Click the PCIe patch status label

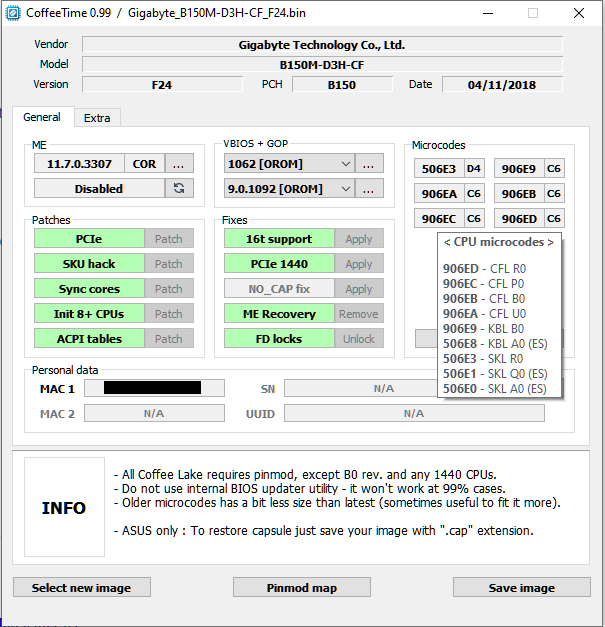89,238
